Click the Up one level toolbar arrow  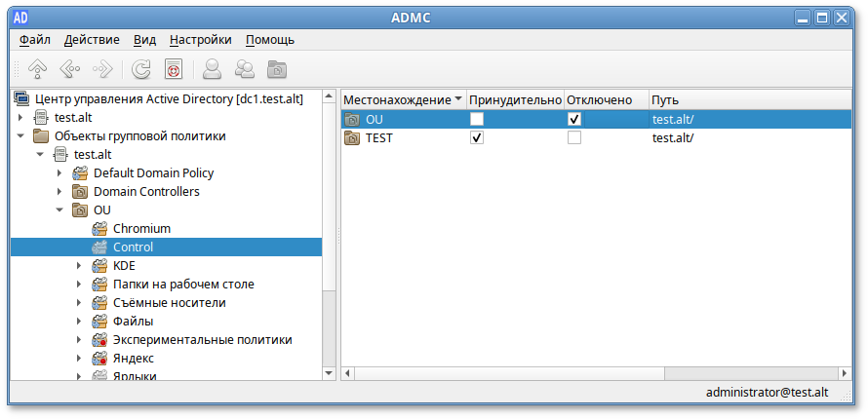point(37,68)
